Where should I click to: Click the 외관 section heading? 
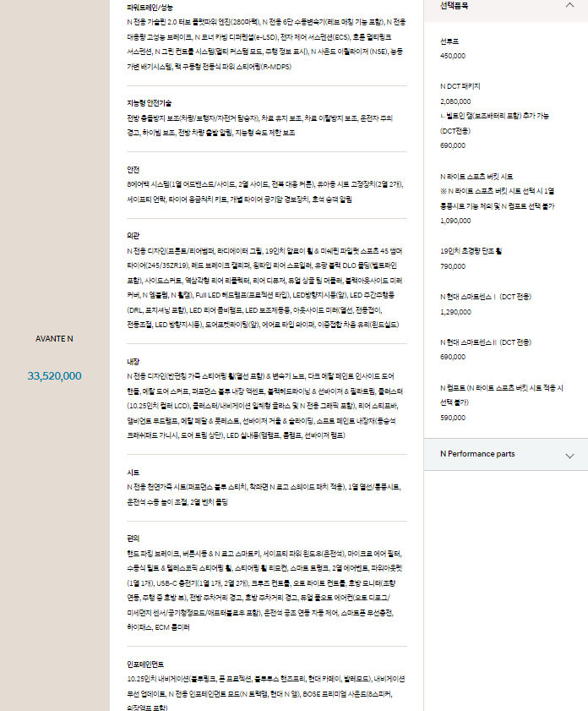[x=133, y=236]
